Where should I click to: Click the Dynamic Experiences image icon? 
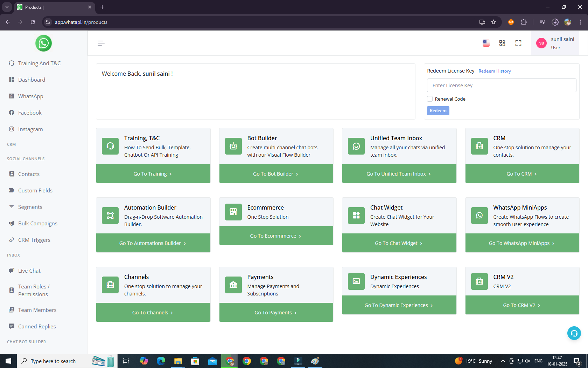pos(356,281)
